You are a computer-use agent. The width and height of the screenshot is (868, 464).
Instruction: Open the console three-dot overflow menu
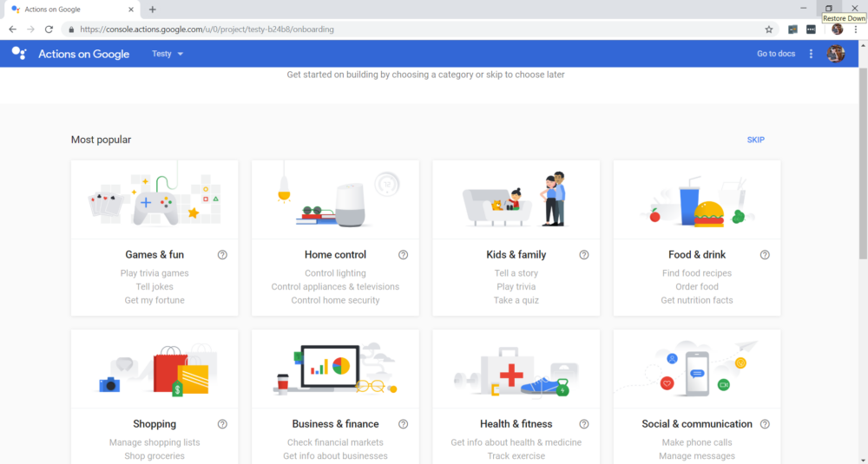click(811, 54)
